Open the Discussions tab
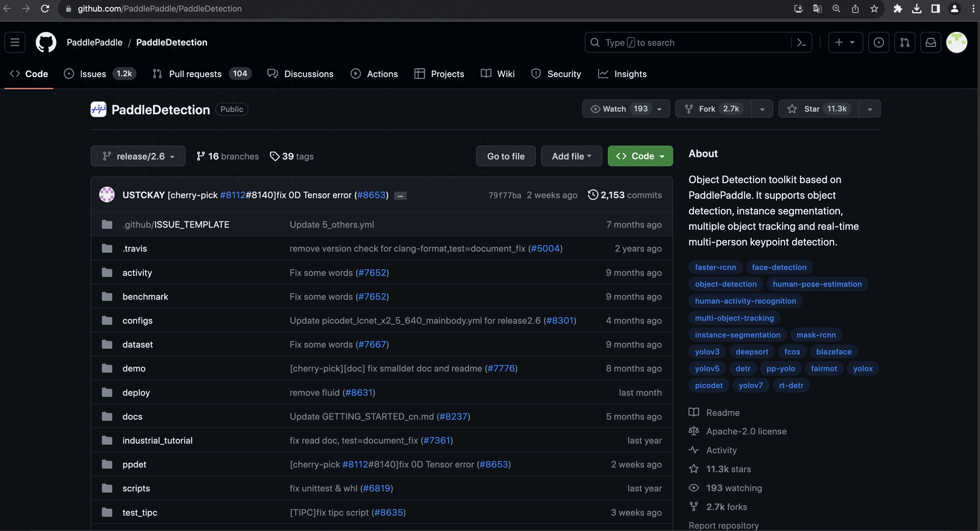Viewport: 980px width, 531px height. pos(301,74)
